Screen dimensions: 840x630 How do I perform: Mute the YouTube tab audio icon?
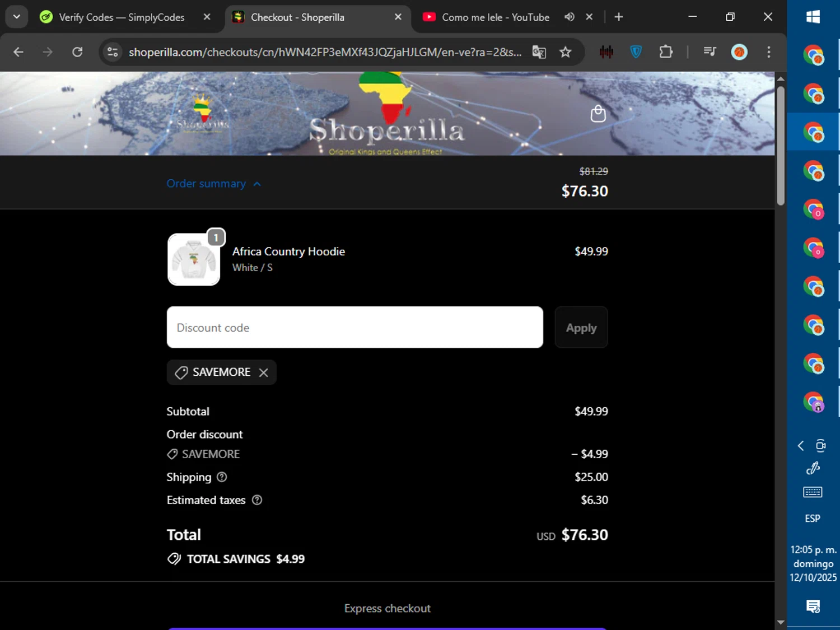pos(570,17)
